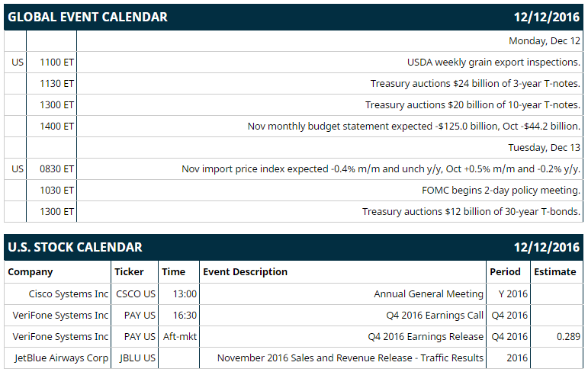Select the Time column header

click(173, 272)
